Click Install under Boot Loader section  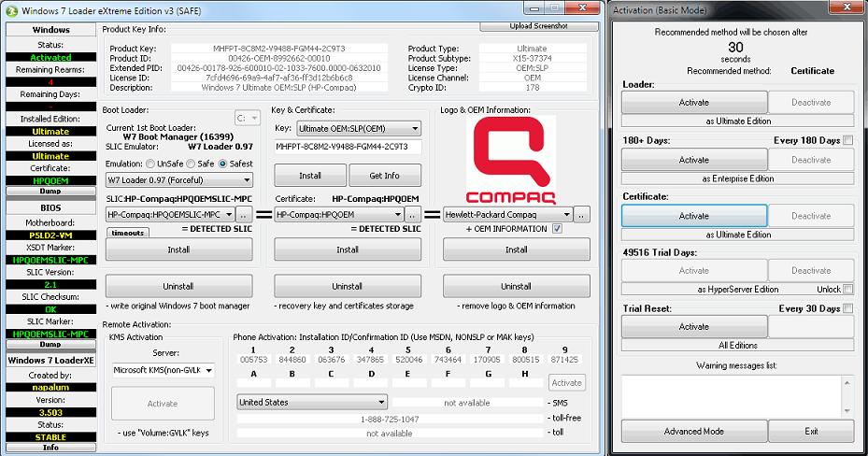(x=178, y=249)
